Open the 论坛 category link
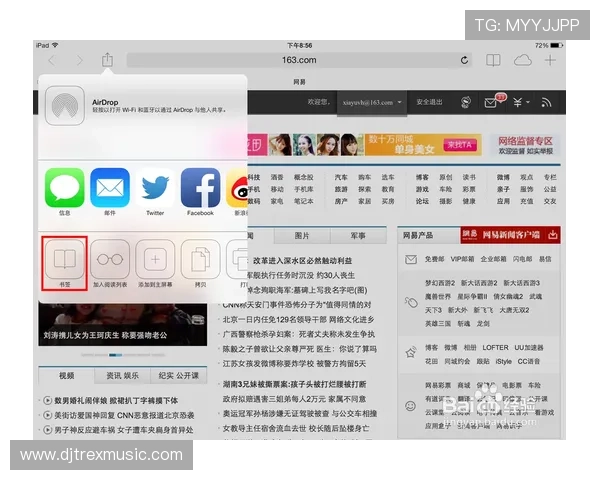Image resolution: width=600 pixels, height=480 pixels. click(422, 201)
